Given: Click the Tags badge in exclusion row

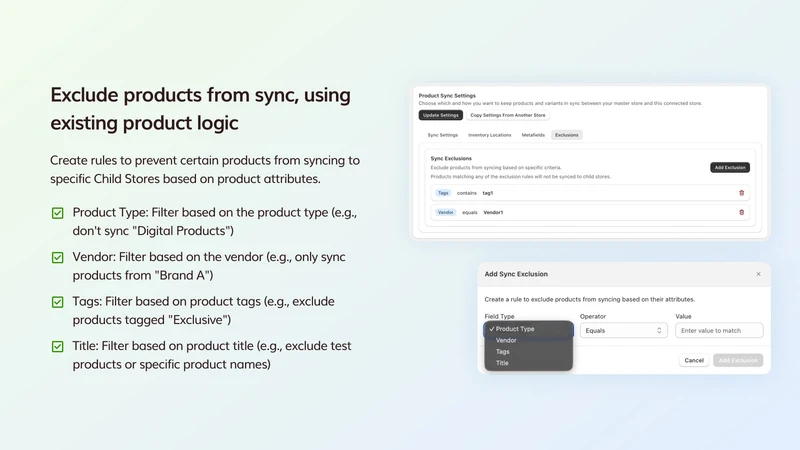Looking at the screenshot, I should coord(443,193).
